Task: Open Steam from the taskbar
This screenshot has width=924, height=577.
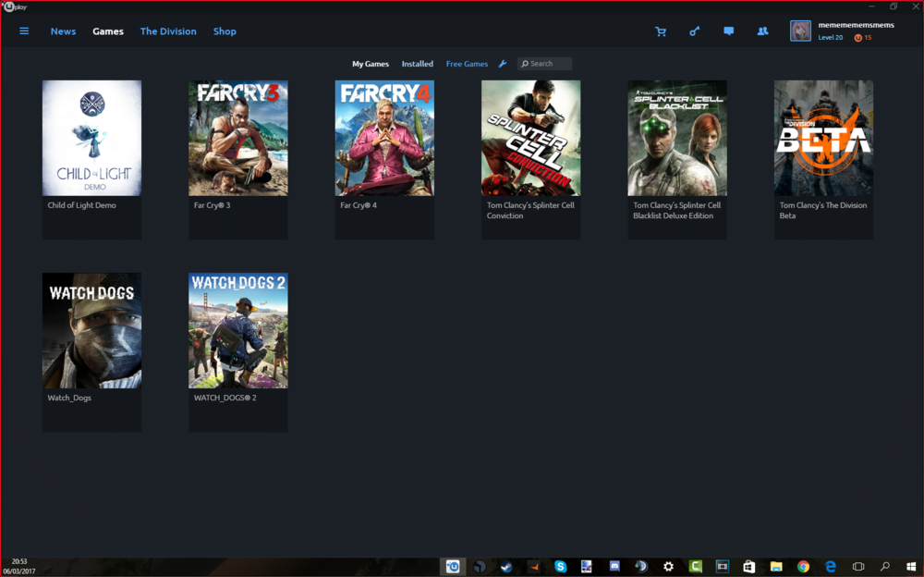Action: pos(506,566)
